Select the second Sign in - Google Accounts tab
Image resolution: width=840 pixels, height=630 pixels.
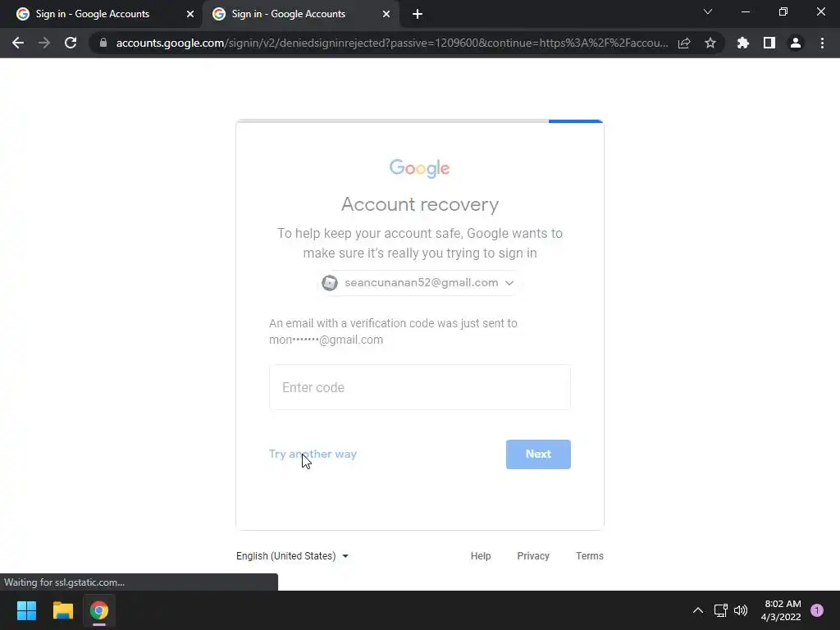point(300,15)
